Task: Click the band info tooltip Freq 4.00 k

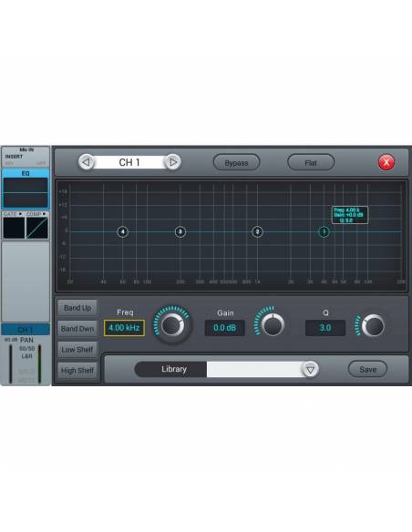Action: click(x=350, y=215)
